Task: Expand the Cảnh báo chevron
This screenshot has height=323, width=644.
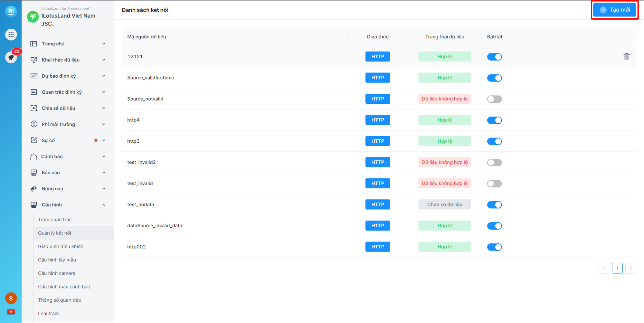Action: click(x=104, y=157)
